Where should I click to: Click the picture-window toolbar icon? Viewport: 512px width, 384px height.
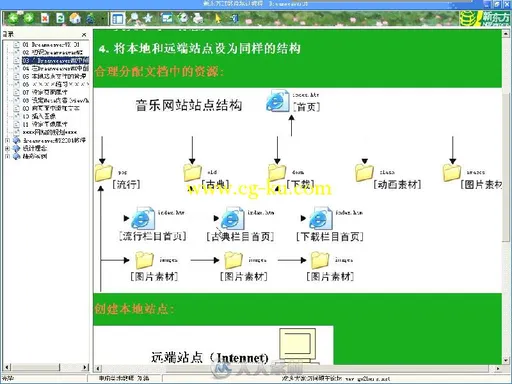click(167, 18)
